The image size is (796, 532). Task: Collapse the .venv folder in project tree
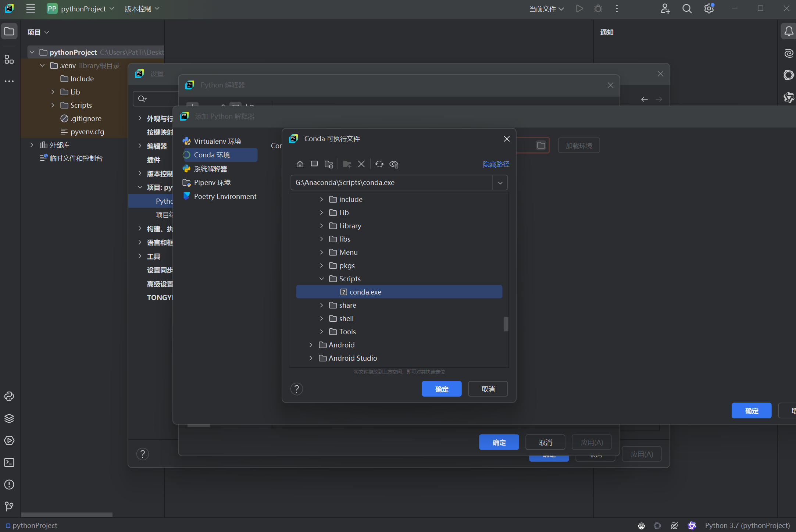pos(42,65)
